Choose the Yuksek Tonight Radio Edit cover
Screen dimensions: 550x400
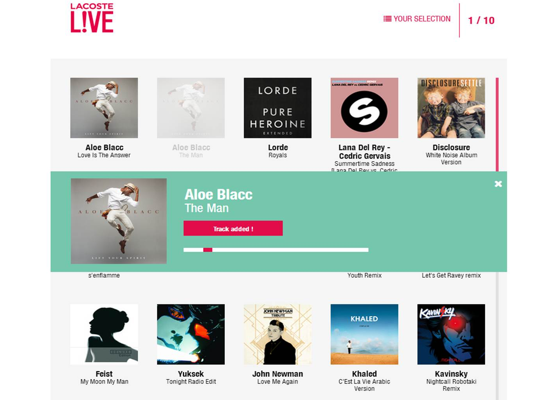click(x=191, y=334)
